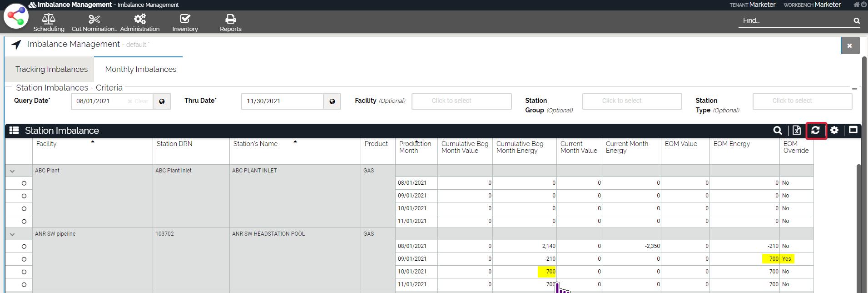Switch to the Monthly Imbalances tab
The height and width of the screenshot is (293, 868).
pyautogui.click(x=140, y=69)
